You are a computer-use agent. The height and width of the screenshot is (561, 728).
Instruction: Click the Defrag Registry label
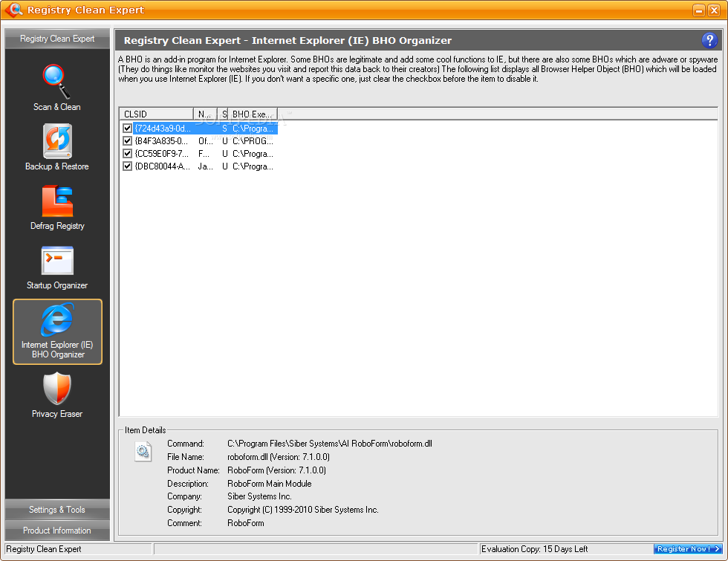[58, 226]
